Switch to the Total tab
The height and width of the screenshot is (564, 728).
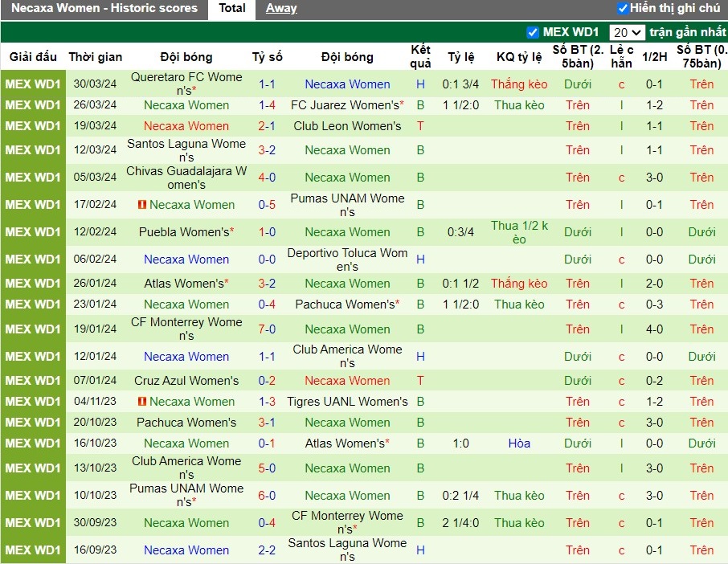pyautogui.click(x=232, y=8)
